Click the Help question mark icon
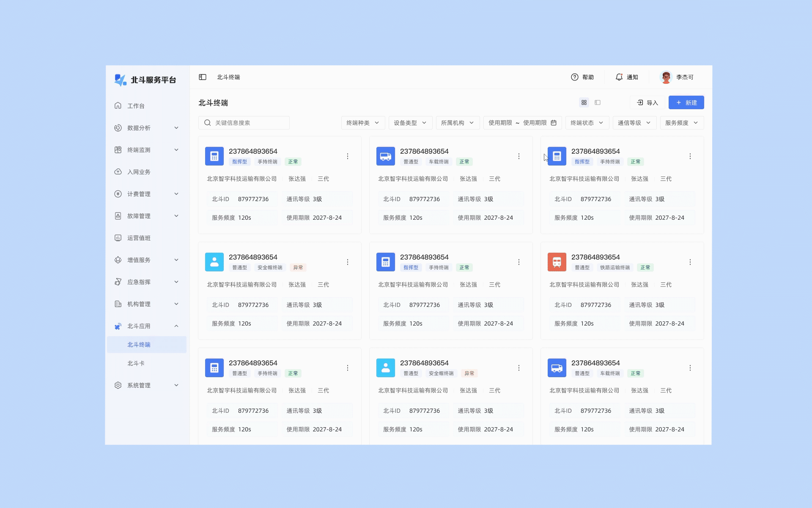 [574, 77]
